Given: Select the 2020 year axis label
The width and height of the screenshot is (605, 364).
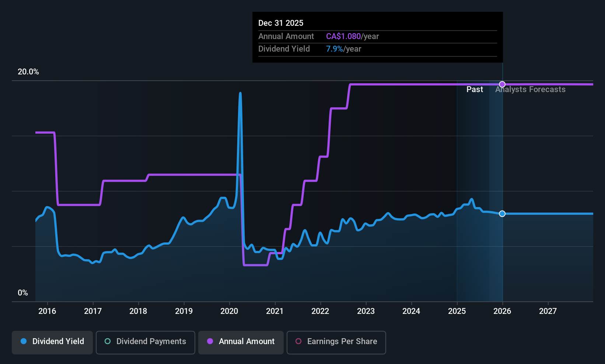Looking at the screenshot, I should (x=229, y=311).
